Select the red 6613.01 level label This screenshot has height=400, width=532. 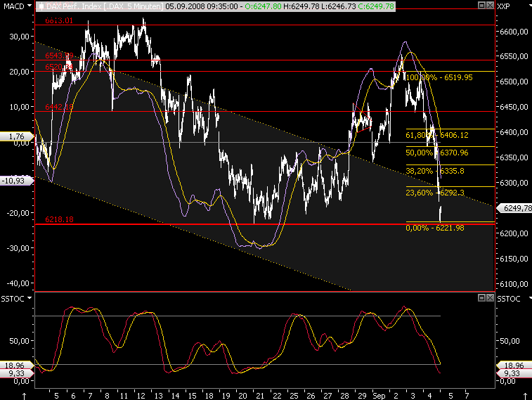tap(59, 20)
